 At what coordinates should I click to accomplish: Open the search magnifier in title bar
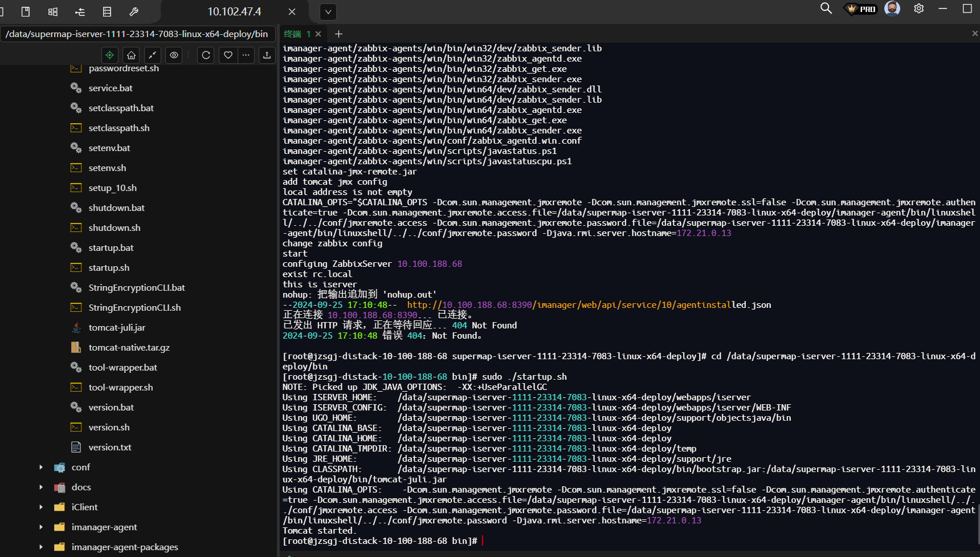(826, 9)
